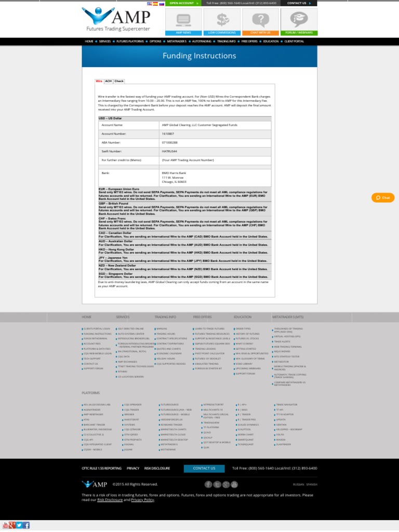Click the grey Facebook circle in the footer
Screen dimensions: 399x532
pyautogui.click(x=208, y=485)
